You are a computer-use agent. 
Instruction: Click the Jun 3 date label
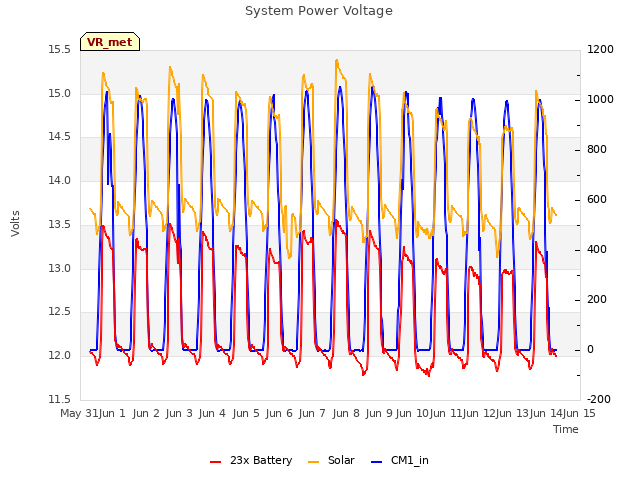(x=179, y=413)
